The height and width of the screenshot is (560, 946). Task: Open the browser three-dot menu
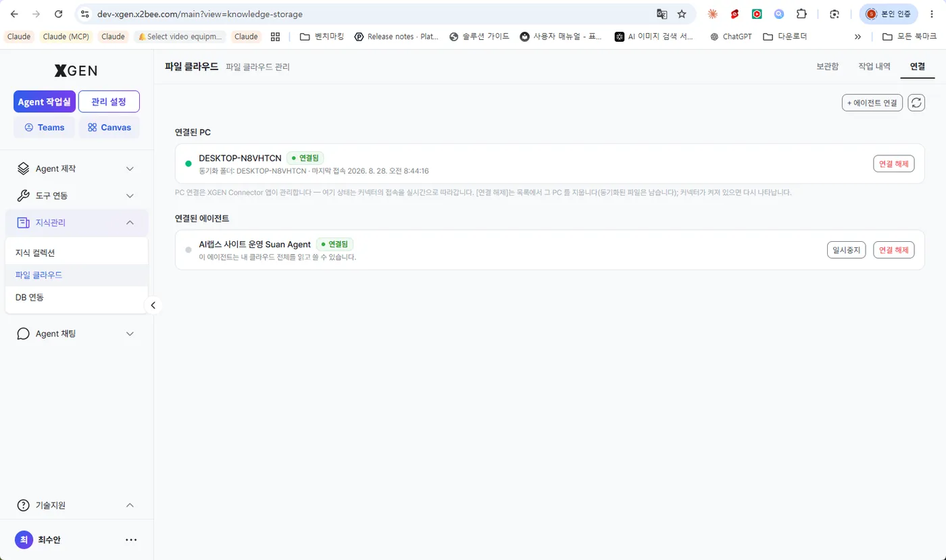(x=933, y=14)
